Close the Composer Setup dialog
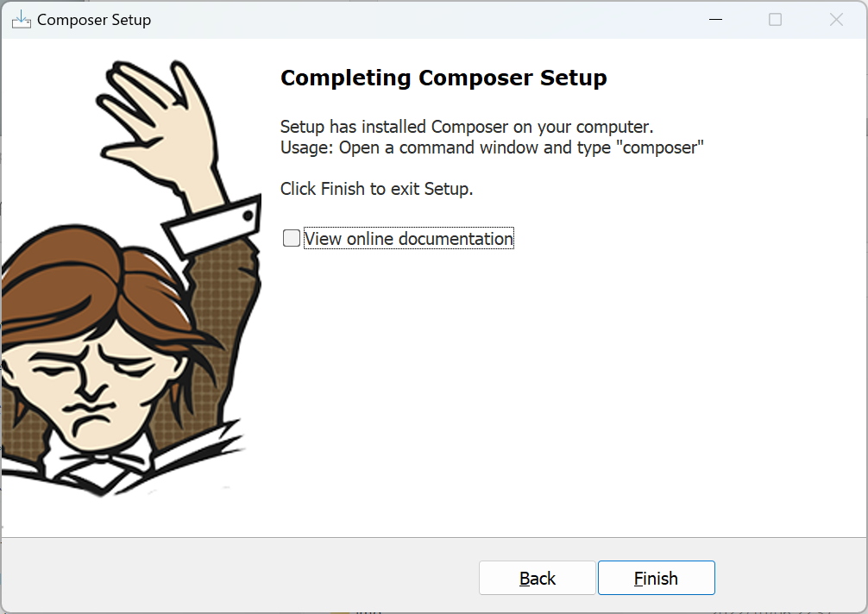The width and height of the screenshot is (868, 614). pos(836,19)
